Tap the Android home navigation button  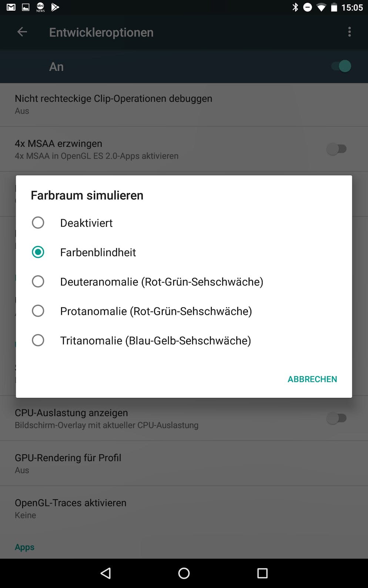click(184, 573)
